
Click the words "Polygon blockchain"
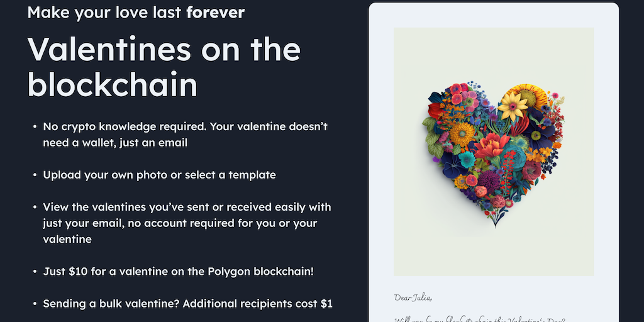pos(260,272)
